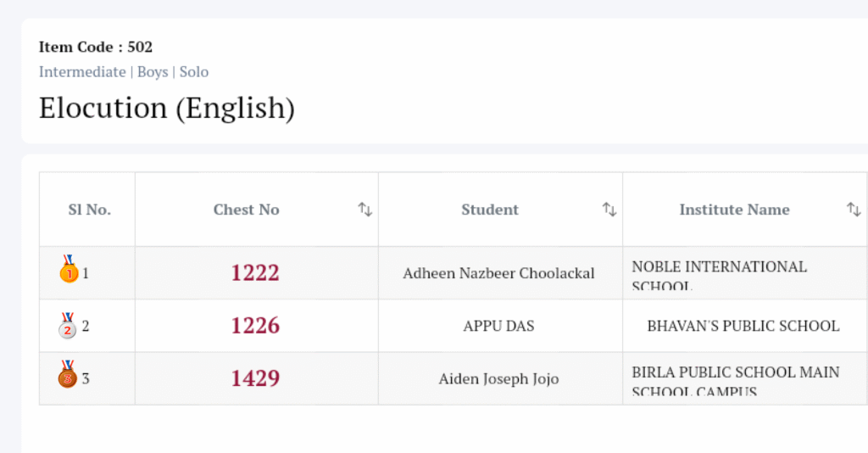Sort table using Chest No arrows icon
The image size is (868, 453).
click(x=365, y=210)
